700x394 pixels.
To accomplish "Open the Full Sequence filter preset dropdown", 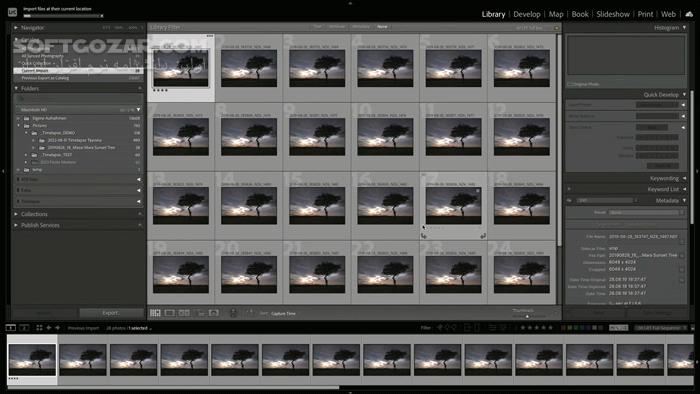I will click(x=662, y=328).
